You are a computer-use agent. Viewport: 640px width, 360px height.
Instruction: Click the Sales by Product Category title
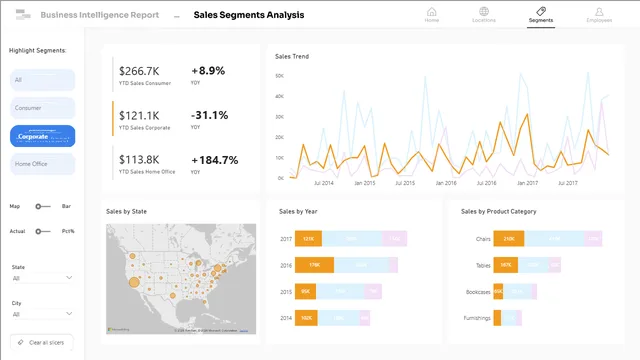pyautogui.click(x=498, y=211)
